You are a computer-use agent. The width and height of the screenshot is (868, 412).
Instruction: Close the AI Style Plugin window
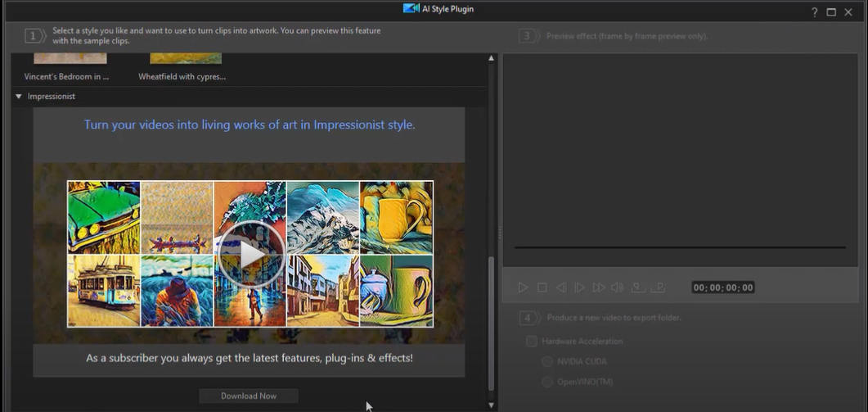(848, 12)
